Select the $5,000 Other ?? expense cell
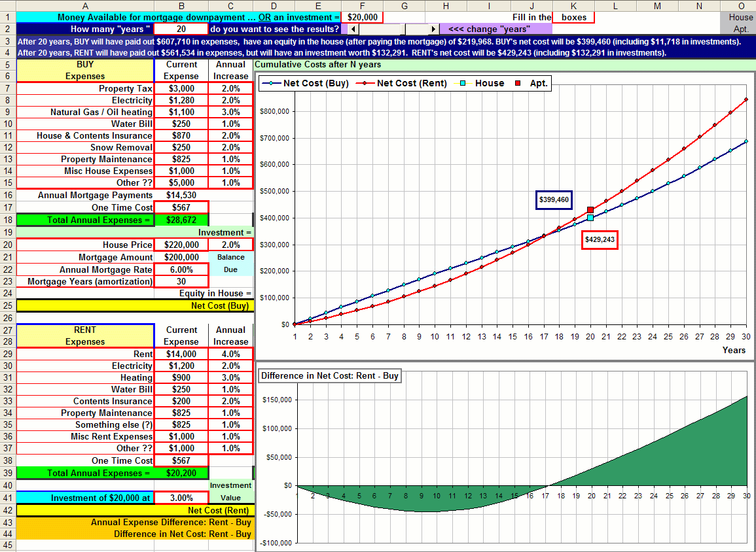The width and height of the screenshot is (756, 552). point(181,183)
